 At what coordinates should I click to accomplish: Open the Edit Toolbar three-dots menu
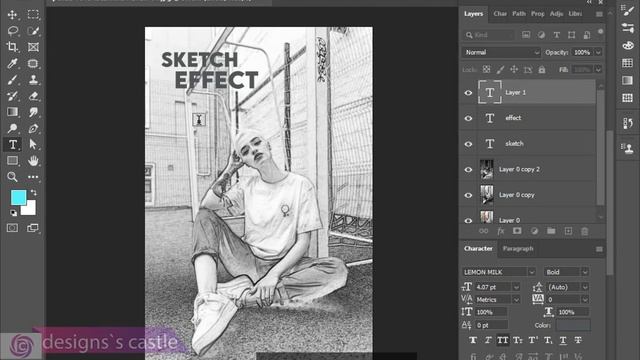[x=33, y=177]
